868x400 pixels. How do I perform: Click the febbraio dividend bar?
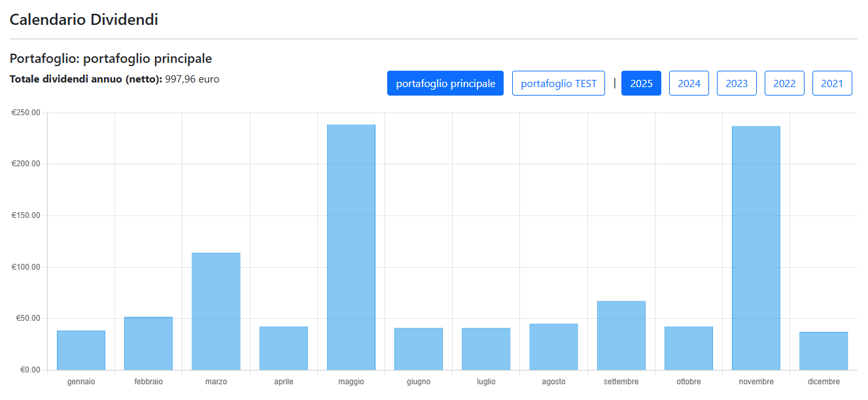[x=148, y=344]
